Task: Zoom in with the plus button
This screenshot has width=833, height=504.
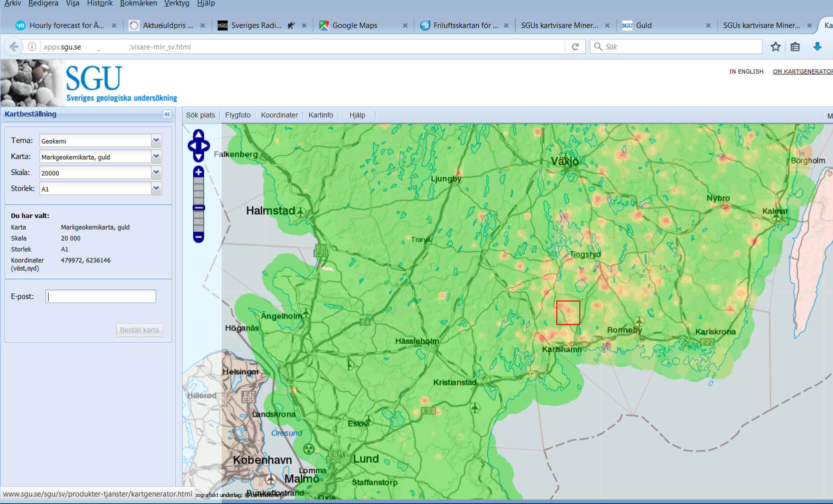Action: [199, 172]
